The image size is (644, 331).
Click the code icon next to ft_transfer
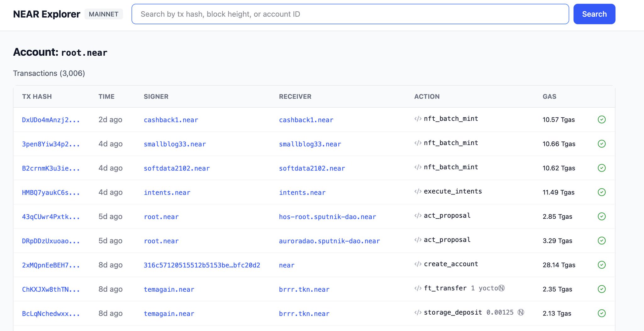click(x=418, y=288)
